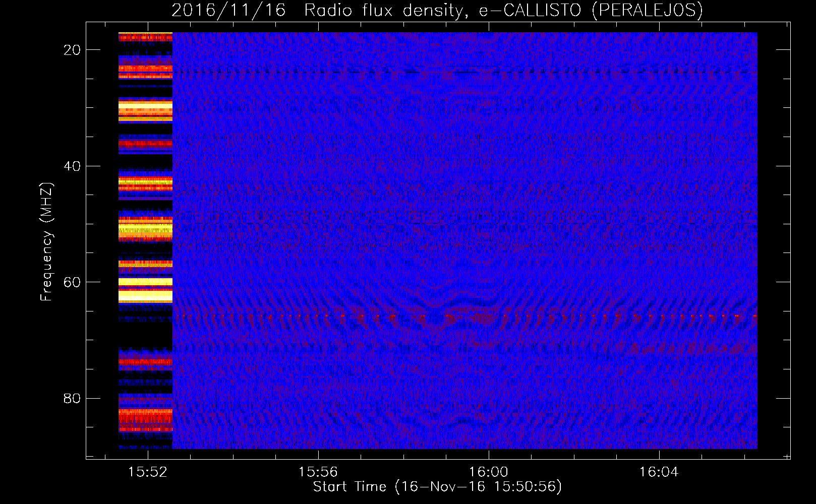Click the red dotted line near 66 MHz
This screenshot has width=816, height=504.
[x=464, y=316]
